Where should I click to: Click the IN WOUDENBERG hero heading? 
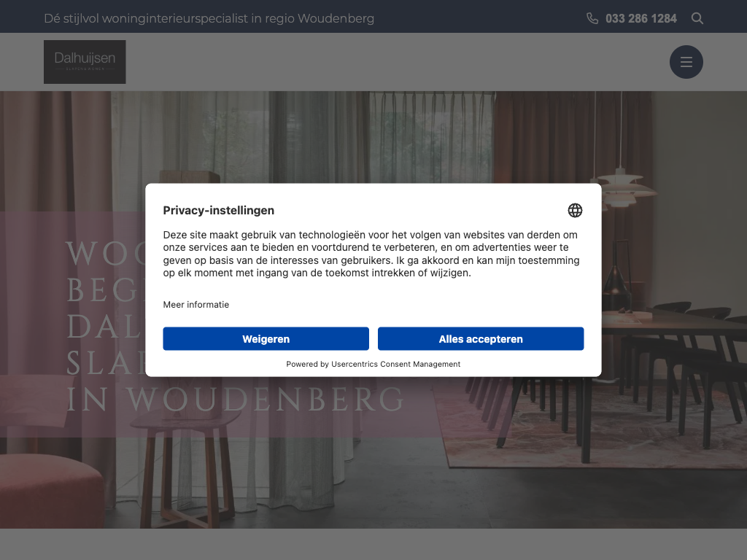coord(236,399)
